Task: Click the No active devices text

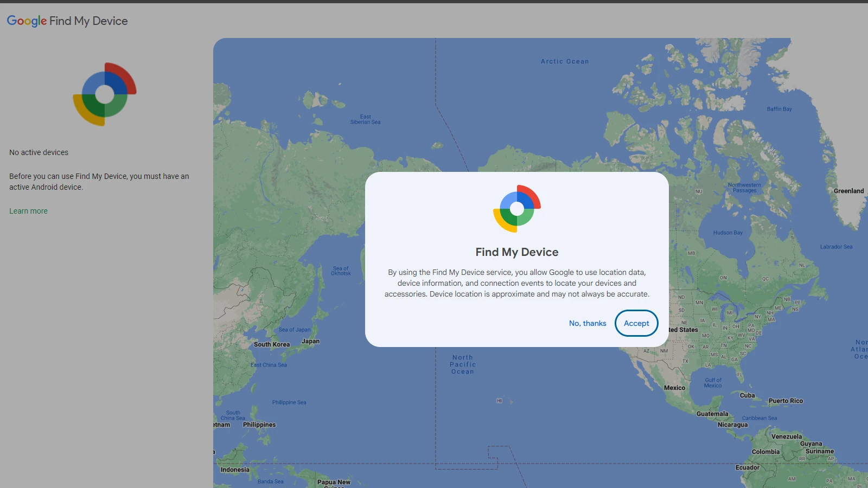Action: click(x=39, y=152)
